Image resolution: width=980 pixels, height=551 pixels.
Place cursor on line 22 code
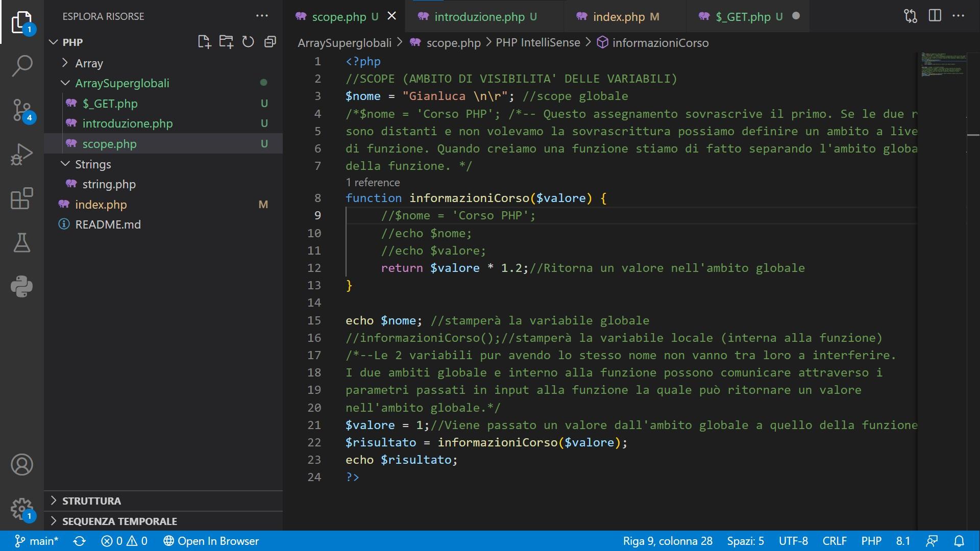pos(486,442)
